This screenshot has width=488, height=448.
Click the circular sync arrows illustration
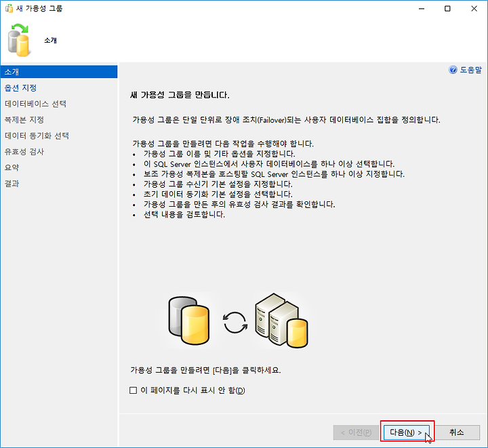click(235, 323)
